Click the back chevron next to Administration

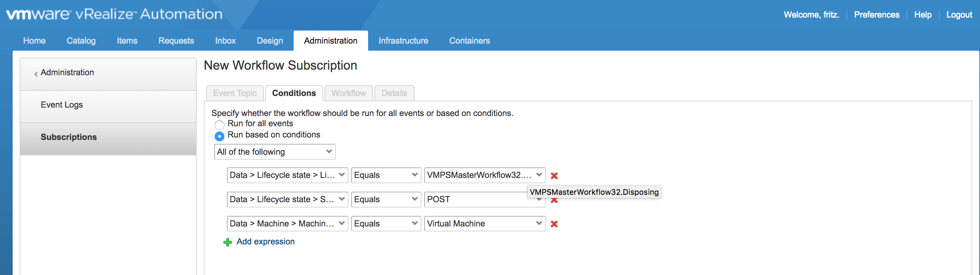click(36, 74)
